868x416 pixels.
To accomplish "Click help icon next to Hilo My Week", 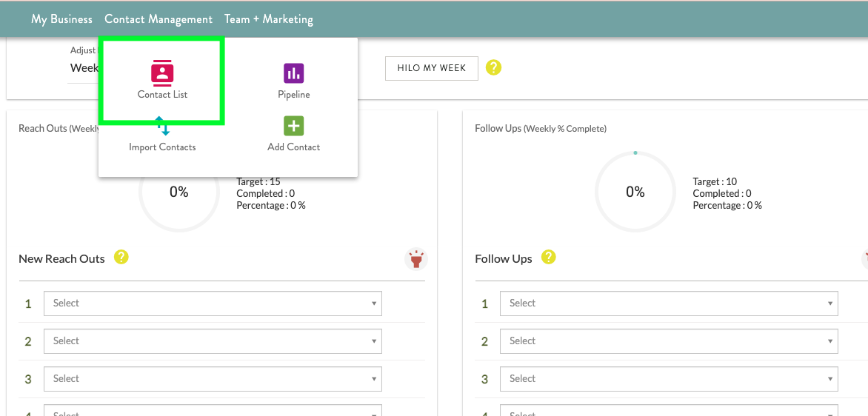I will pyautogui.click(x=493, y=67).
